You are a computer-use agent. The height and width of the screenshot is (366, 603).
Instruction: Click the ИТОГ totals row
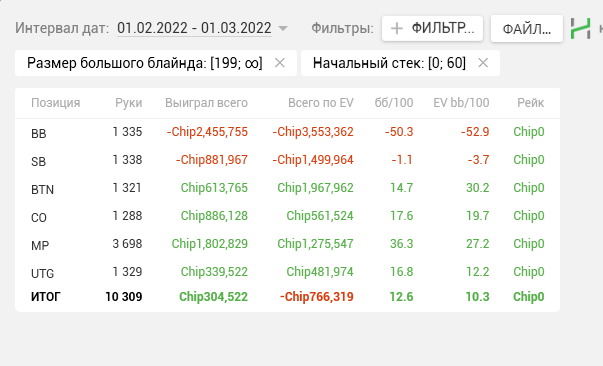point(287,297)
